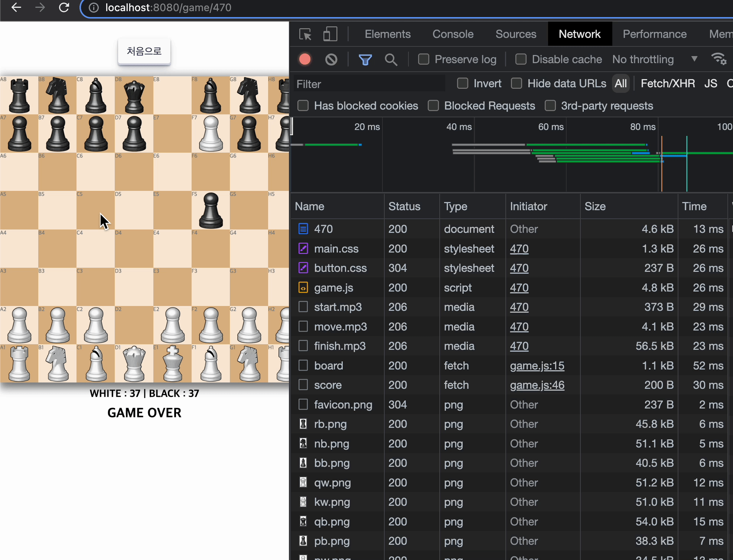The image size is (733, 560).
Task: Toggle the filter funnel icon
Action: [x=365, y=59]
